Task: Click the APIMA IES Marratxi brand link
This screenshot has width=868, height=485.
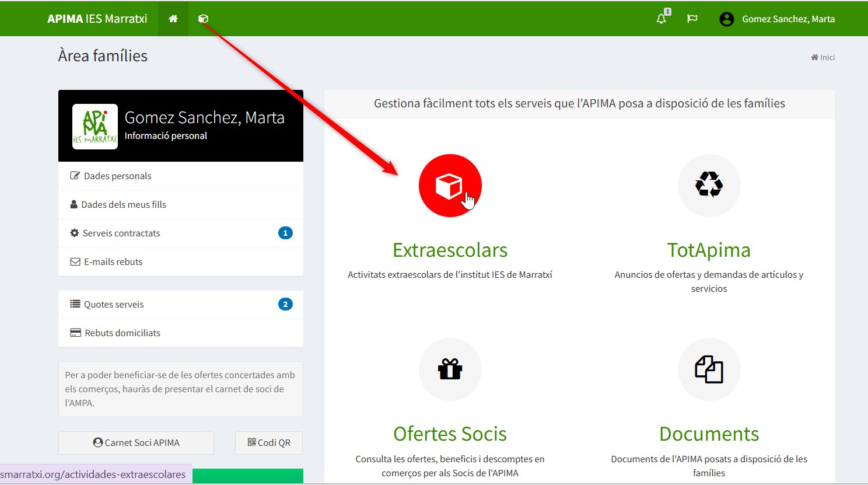Action: pyautogui.click(x=97, y=19)
